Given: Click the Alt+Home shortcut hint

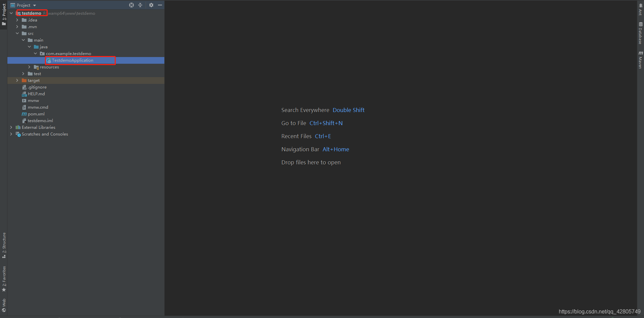Looking at the screenshot, I should pos(336,149).
